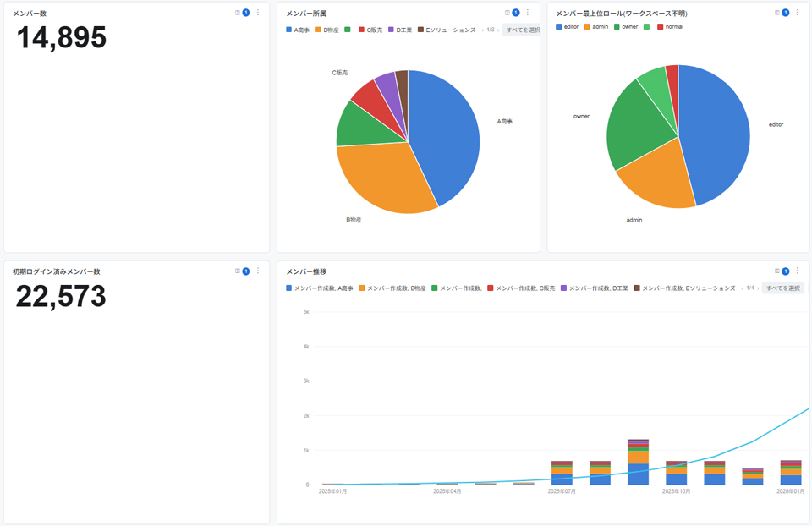812x526 pixels.
Task: Go to next legend page in メンバー推移
Action: pyautogui.click(x=758, y=288)
